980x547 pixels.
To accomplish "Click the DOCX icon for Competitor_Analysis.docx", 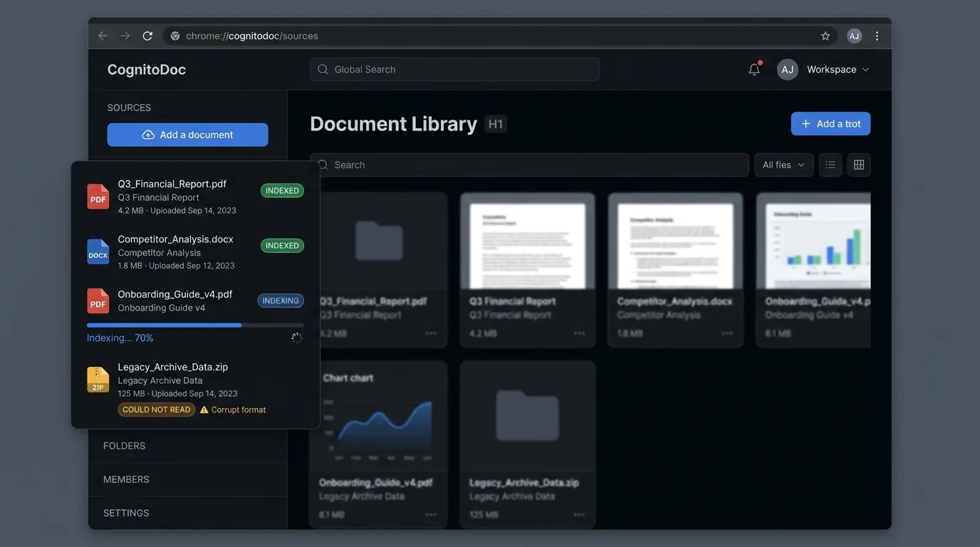I will 98,252.
